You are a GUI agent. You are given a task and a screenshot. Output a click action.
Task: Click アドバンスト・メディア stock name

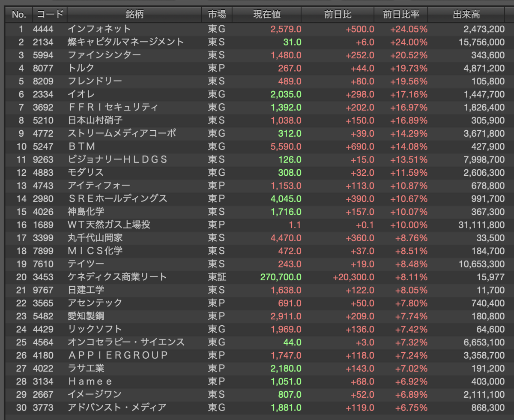click(x=117, y=408)
